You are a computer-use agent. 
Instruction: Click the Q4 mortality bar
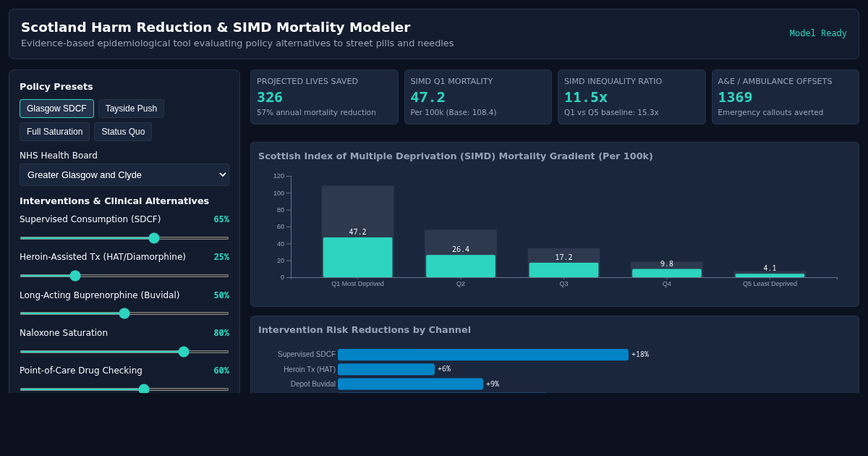[x=667, y=273]
